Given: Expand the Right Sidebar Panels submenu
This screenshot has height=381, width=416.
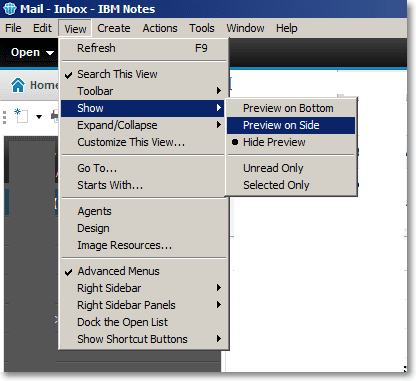Looking at the screenshot, I should pos(144,305).
